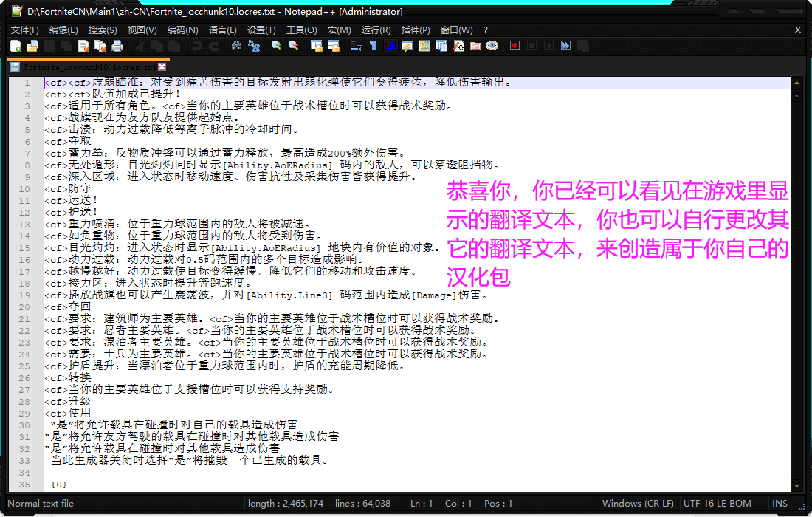Click Normal text file status entry
812x517 pixels.
click(x=41, y=504)
